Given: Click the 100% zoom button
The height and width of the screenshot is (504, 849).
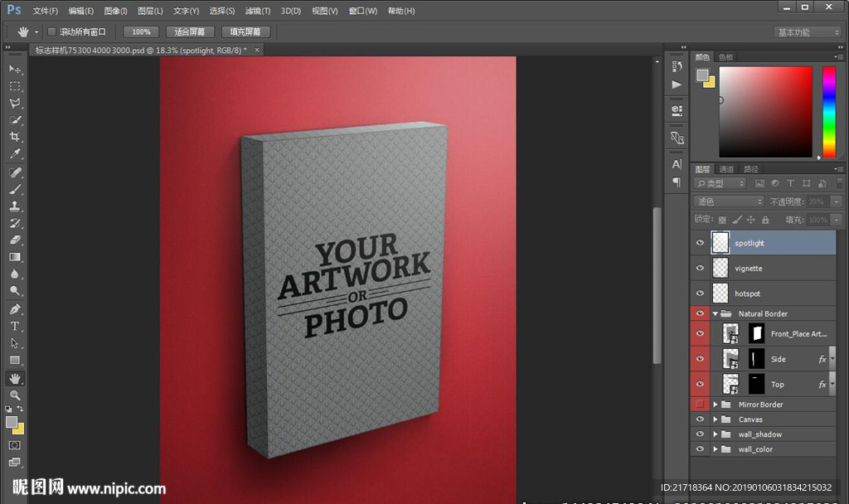Looking at the screenshot, I should point(141,32).
